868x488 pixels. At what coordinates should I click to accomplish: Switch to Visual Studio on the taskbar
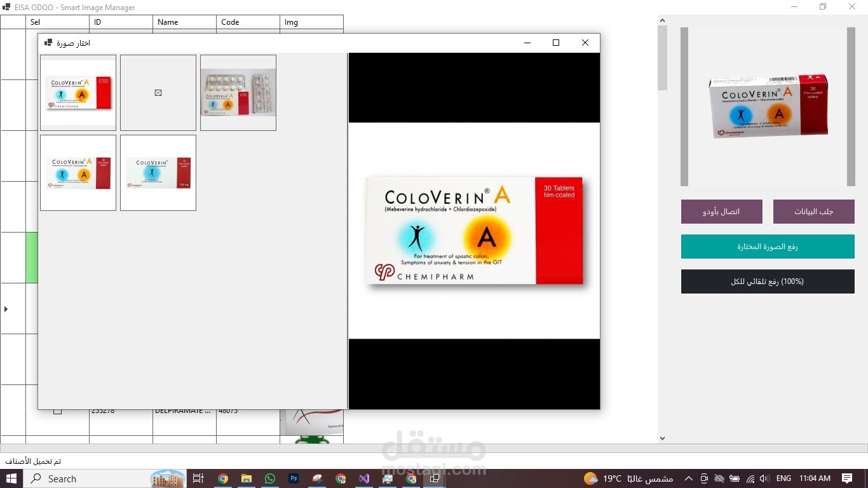(364, 478)
